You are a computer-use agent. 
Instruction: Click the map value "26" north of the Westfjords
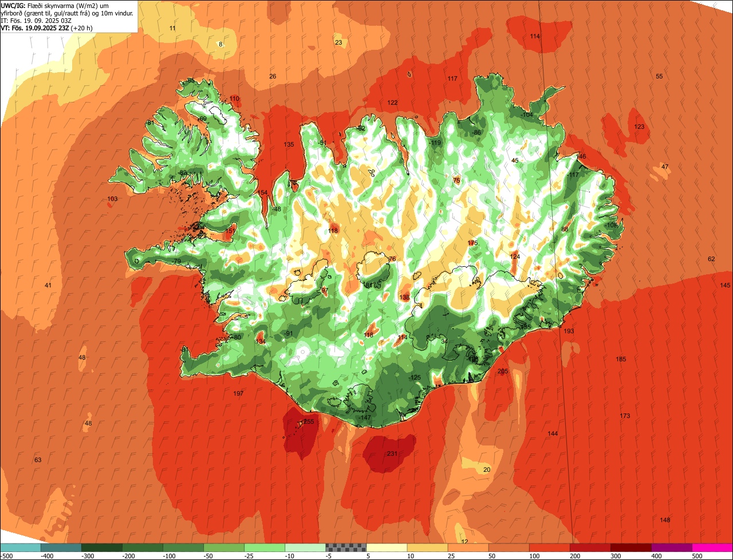(273, 76)
